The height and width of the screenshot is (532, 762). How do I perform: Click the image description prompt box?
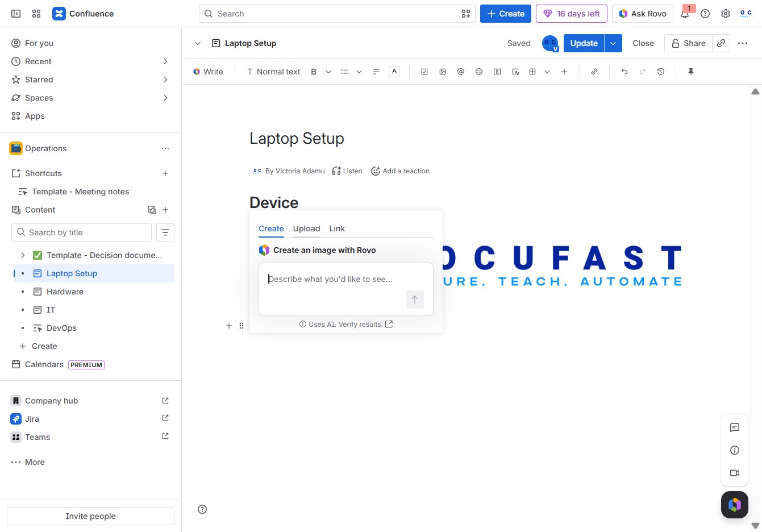tap(346, 289)
